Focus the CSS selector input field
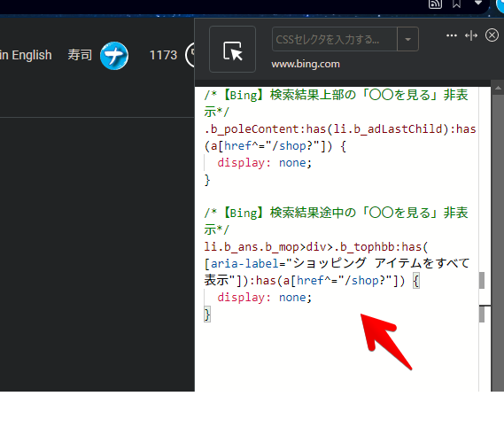 click(335, 39)
